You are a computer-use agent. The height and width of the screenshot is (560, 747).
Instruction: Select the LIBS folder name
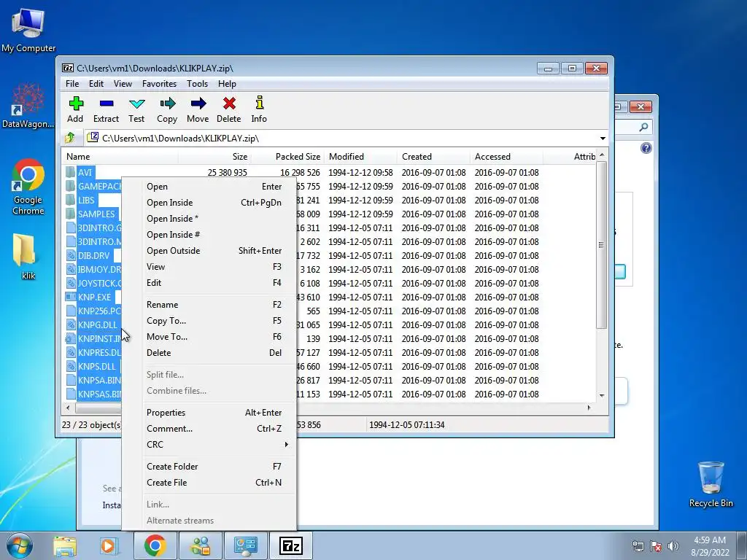point(86,200)
